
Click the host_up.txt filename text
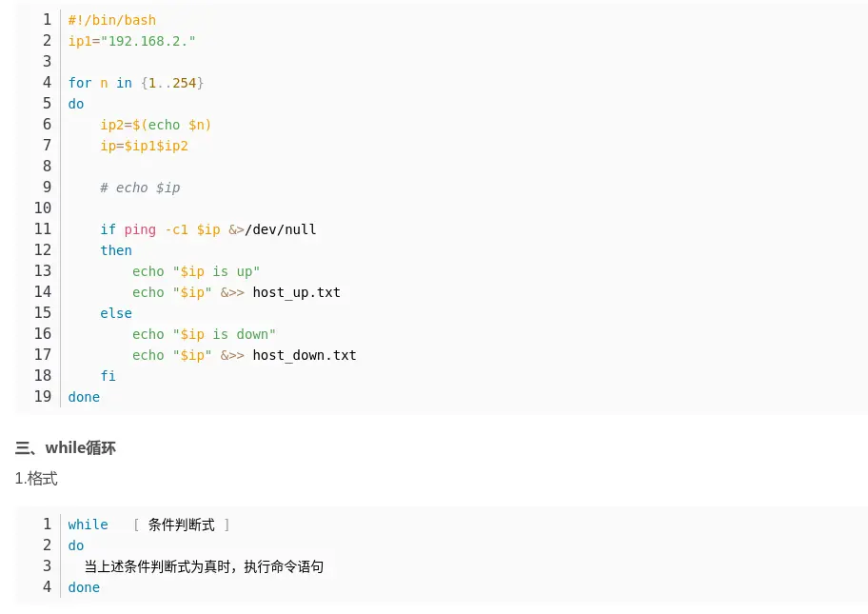click(x=296, y=292)
